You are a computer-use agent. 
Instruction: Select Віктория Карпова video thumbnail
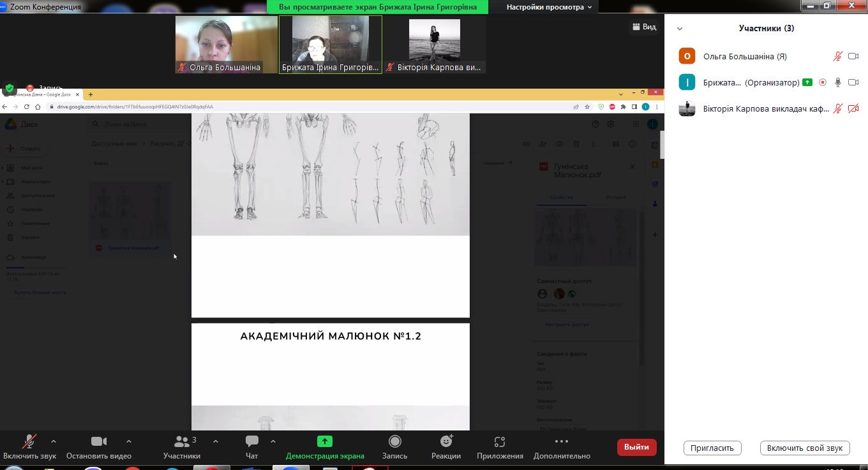[434, 44]
